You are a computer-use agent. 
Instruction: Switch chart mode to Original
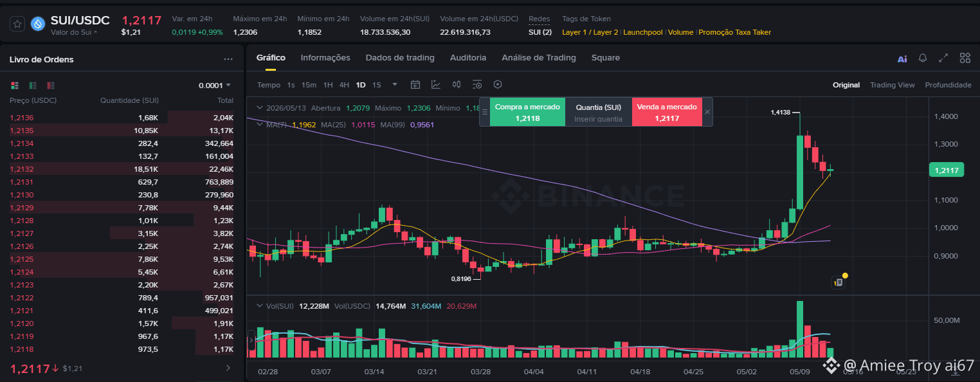(x=846, y=85)
